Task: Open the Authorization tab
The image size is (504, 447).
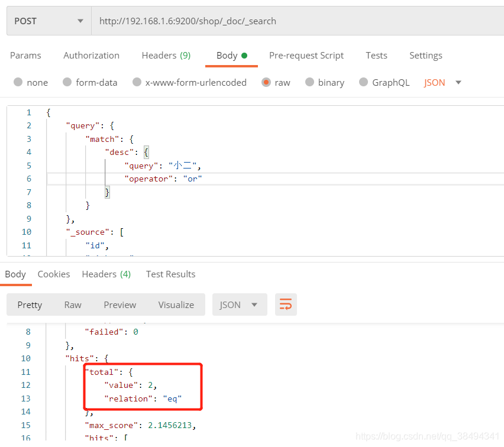Action: point(91,56)
